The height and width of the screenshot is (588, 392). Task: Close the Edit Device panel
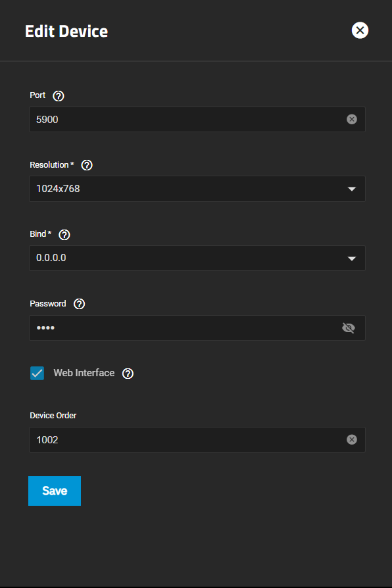[x=360, y=30]
